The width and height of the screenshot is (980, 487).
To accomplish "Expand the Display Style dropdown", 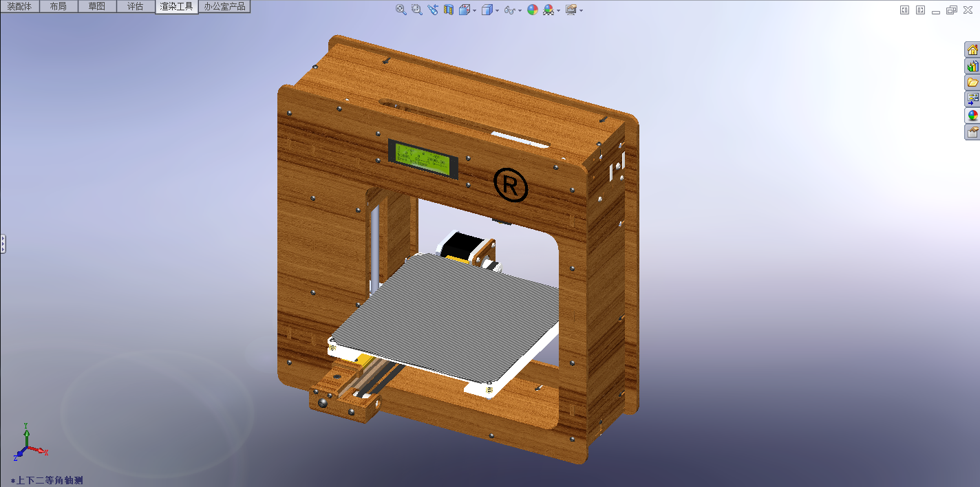I will point(497,10).
